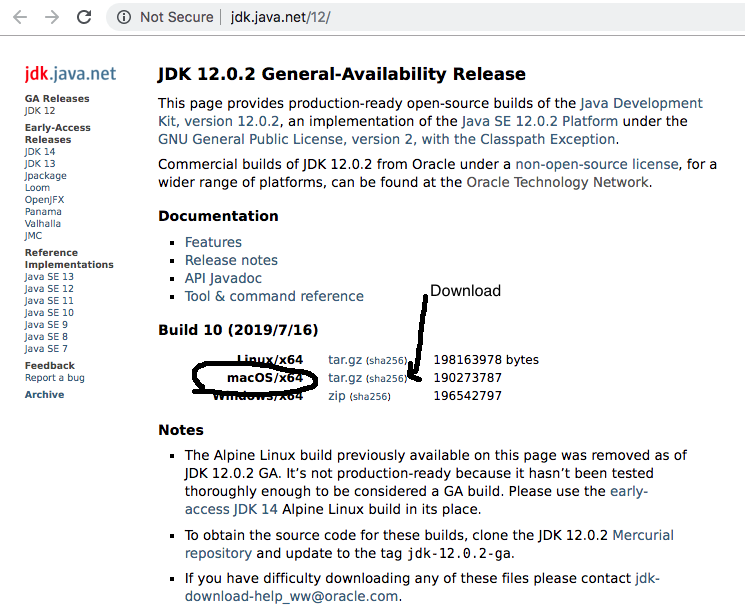Open the GNU General Public License link
Screen dimensions: 745x611
click(x=387, y=139)
